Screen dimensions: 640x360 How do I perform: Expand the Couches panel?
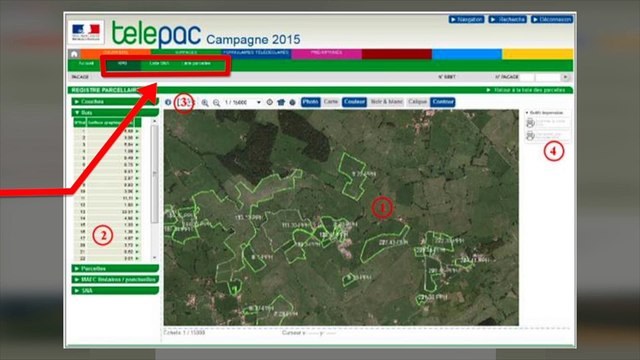click(115, 102)
